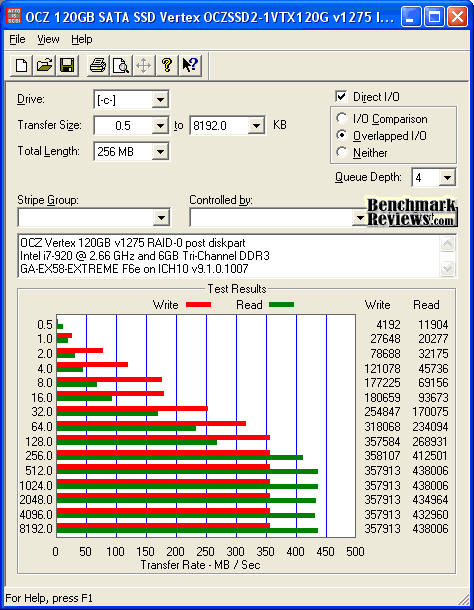The height and width of the screenshot is (610, 474).
Task: Maximize the ATTO benchmark window
Action: point(434,17)
